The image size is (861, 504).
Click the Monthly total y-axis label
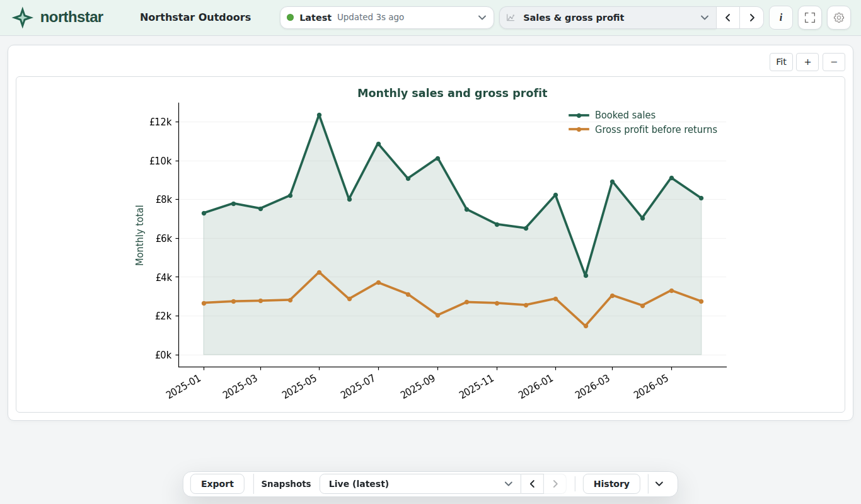pos(140,236)
